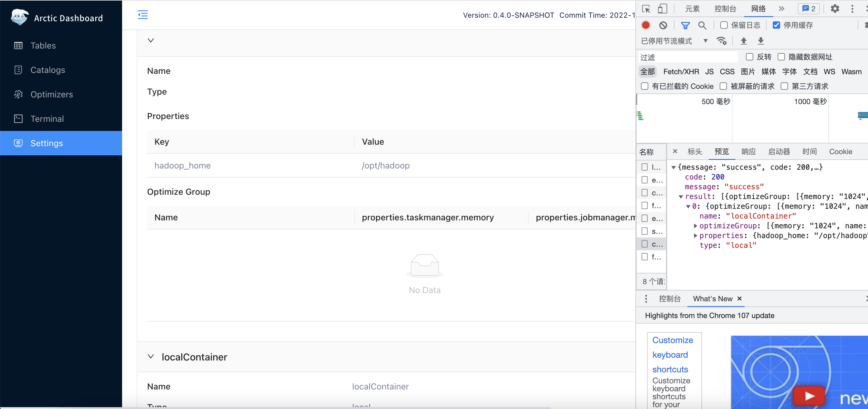Screen dimensions: 868x409
Task: Collapse the localContainer section chevron
Action: (x=151, y=357)
